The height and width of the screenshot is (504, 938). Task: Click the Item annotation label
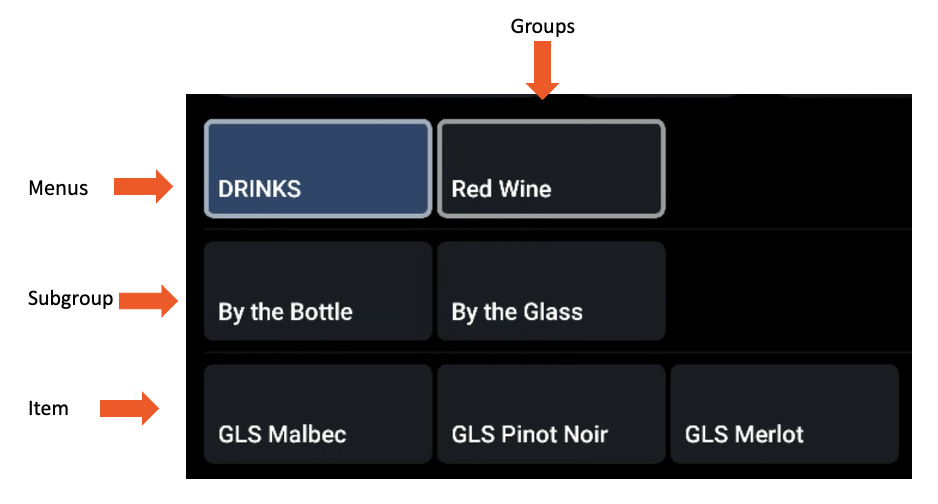pyautogui.click(x=48, y=407)
